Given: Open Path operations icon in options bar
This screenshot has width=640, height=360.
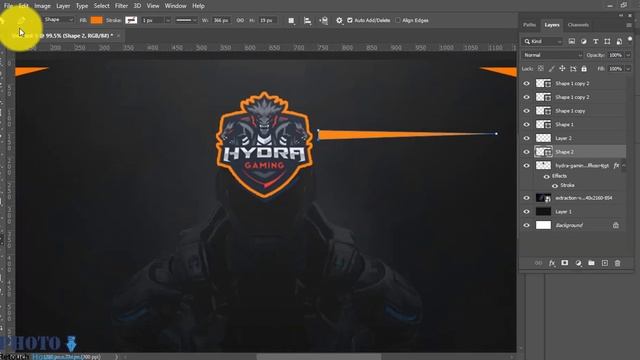Looking at the screenshot, I should pos(291,20).
